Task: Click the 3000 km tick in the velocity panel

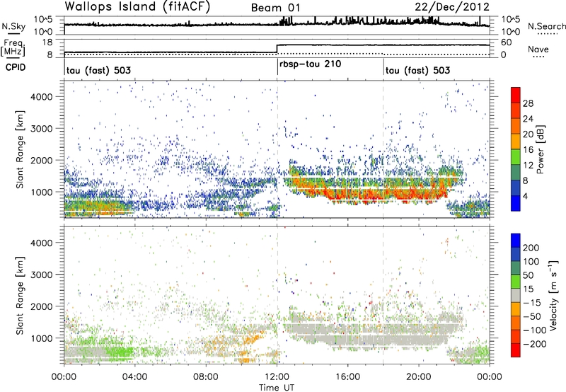Action: point(42,275)
